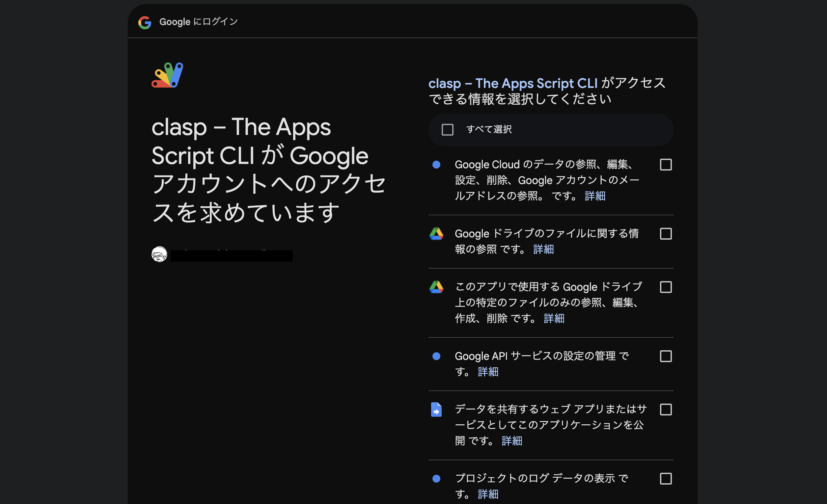Check the web app publish permission
The image size is (827, 504).
(666, 410)
